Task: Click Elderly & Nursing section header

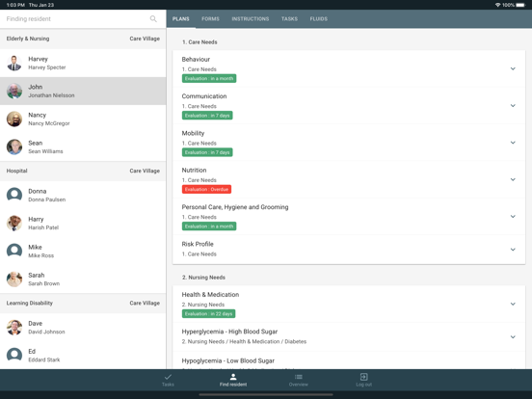Action: pyautogui.click(x=83, y=39)
